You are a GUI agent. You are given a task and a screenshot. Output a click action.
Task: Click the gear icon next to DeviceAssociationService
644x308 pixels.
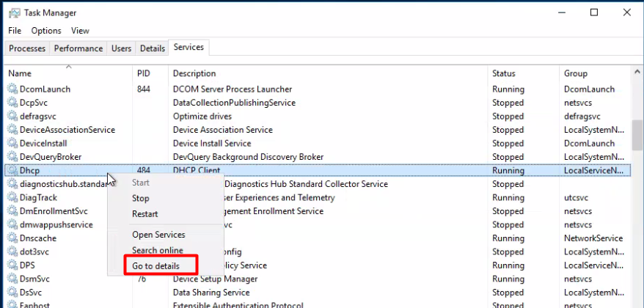(x=13, y=130)
